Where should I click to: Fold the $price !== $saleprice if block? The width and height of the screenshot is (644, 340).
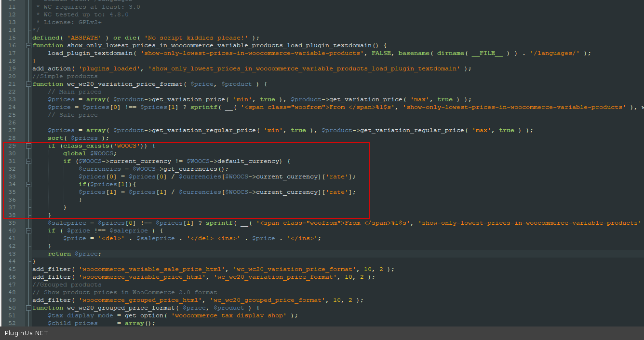point(28,231)
